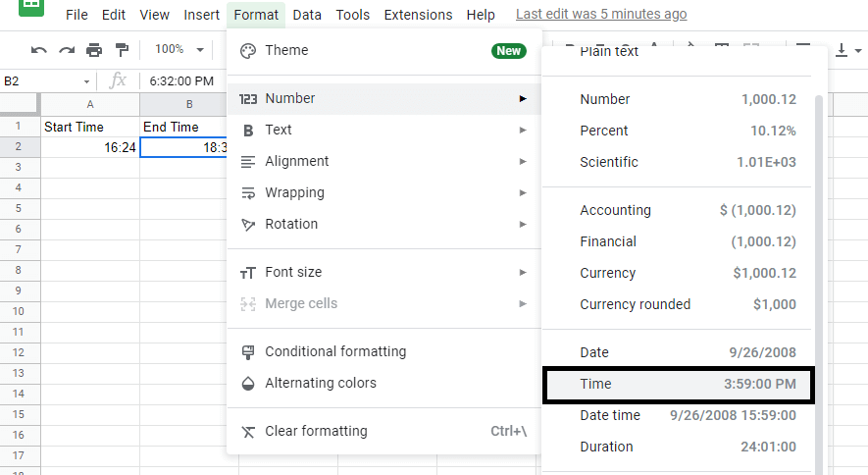The width and height of the screenshot is (868, 475).
Task: Select column A header
Action: [90, 104]
